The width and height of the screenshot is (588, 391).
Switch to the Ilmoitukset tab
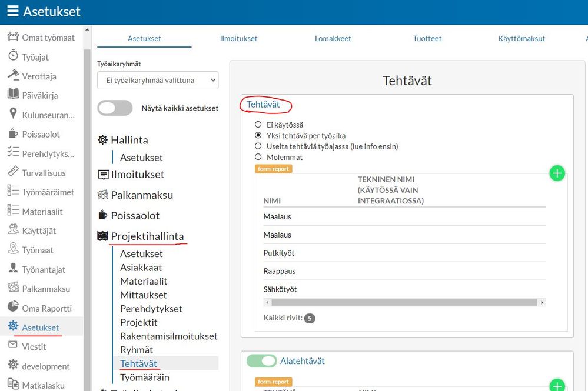point(238,39)
